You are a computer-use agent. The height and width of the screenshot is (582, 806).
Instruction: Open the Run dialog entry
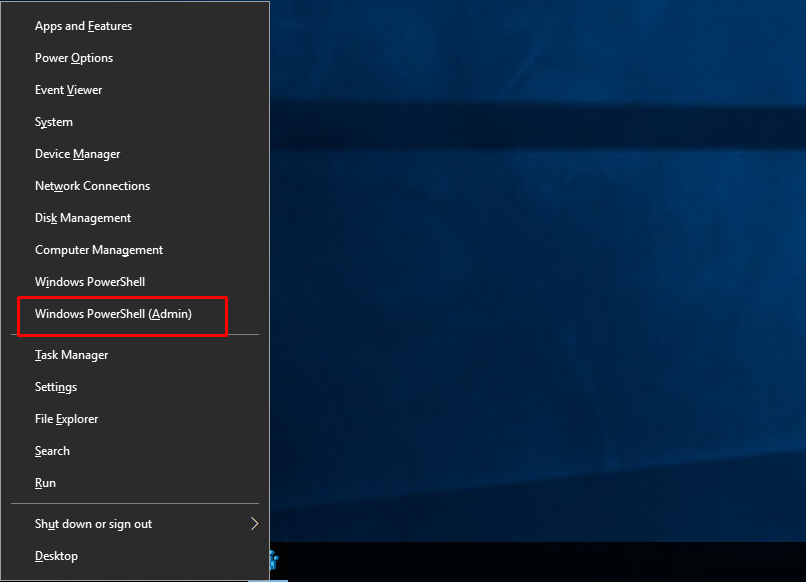point(135,483)
